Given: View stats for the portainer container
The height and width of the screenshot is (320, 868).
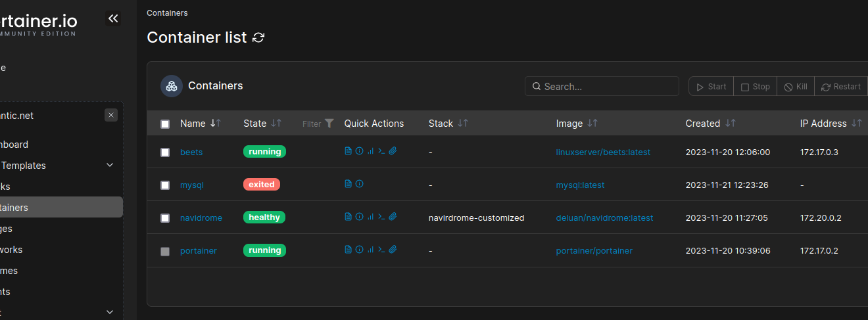Looking at the screenshot, I should pos(370,249).
